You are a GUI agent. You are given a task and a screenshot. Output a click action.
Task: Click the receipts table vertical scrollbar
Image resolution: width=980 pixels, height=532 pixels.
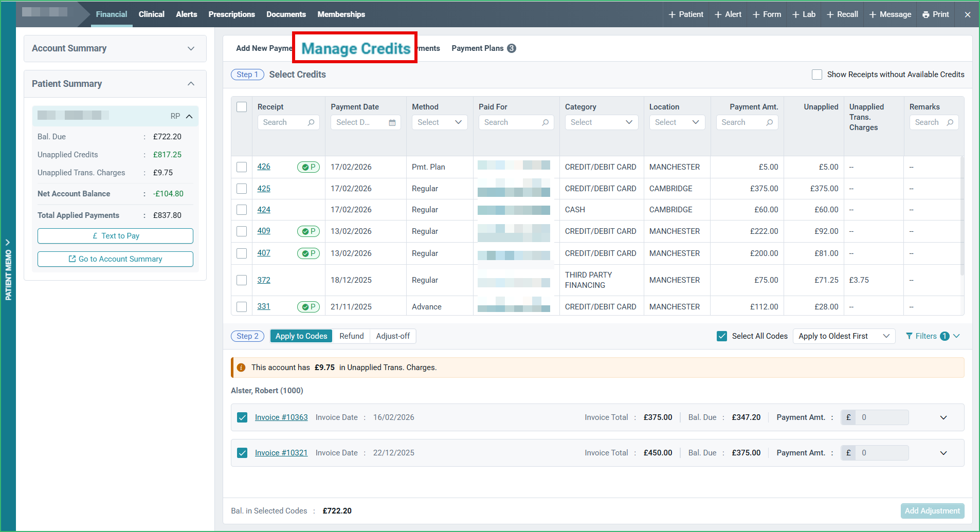[x=962, y=216]
